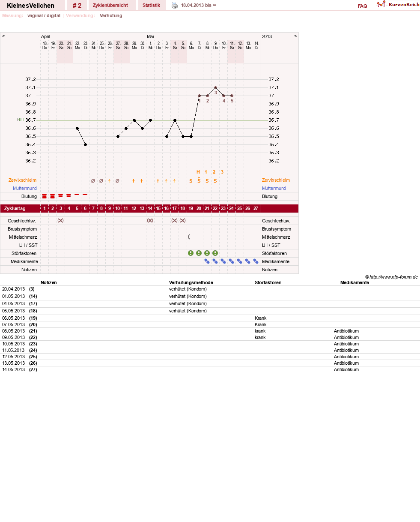Click the HiLi baseline label at 36.7
The width and height of the screenshot is (420, 522).
[x=20, y=120]
